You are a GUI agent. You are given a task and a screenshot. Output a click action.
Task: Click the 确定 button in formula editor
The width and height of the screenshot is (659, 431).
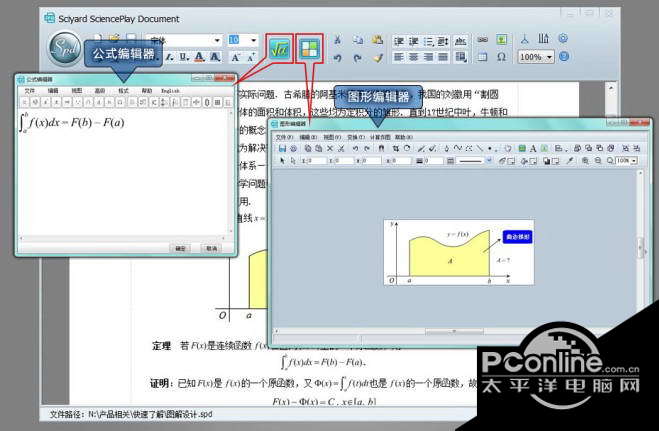coord(180,248)
